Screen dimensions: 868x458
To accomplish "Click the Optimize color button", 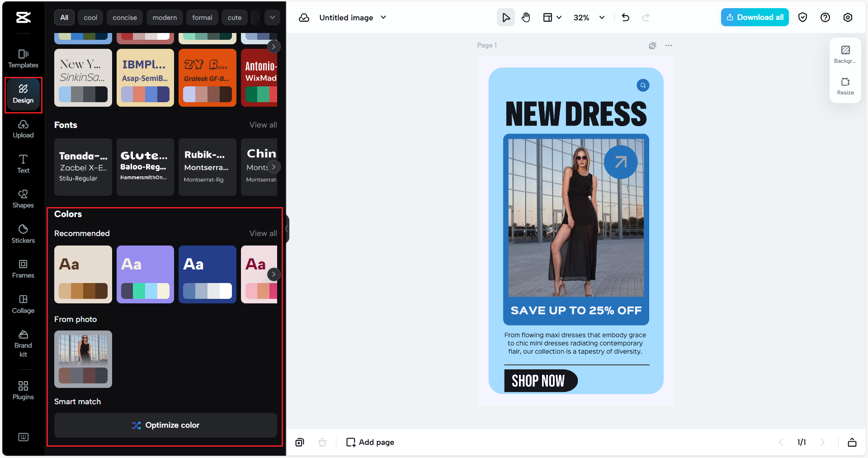I will click(165, 425).
